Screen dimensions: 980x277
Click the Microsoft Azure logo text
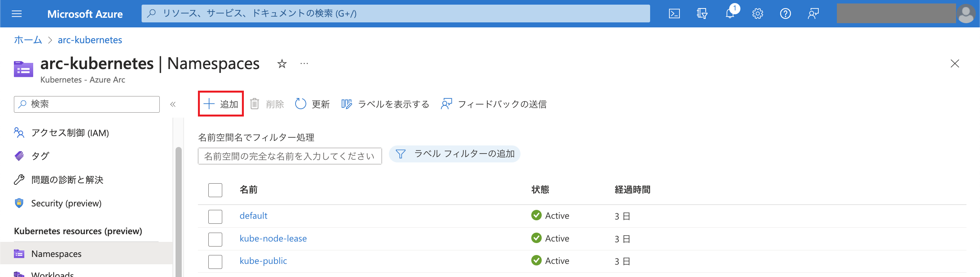(x=85, y=14)
